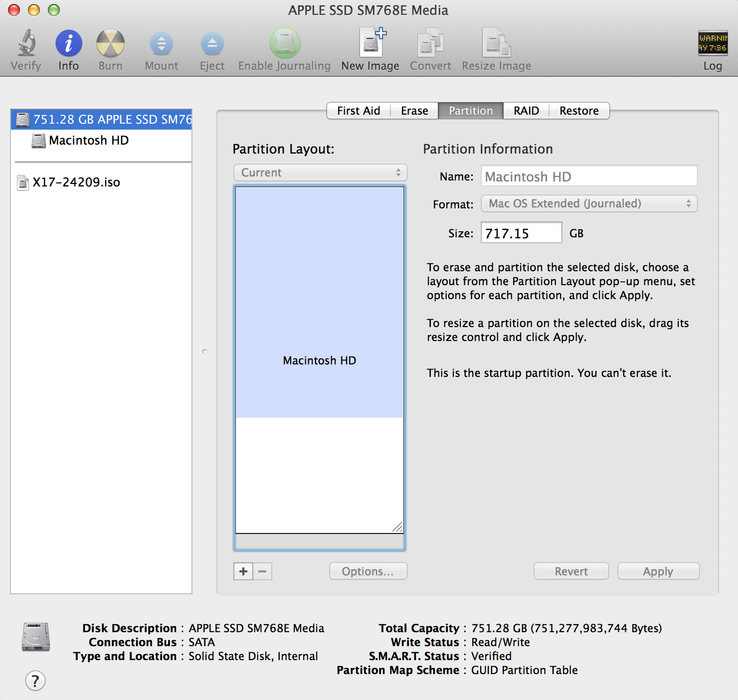
Task: Click 'APPLE SSD SM768E Media' description value
Action: pos(256,628)
